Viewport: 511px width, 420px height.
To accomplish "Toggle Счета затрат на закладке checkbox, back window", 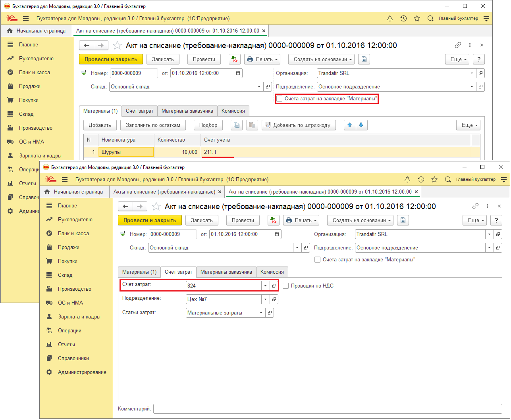I will tap(280, 98).
